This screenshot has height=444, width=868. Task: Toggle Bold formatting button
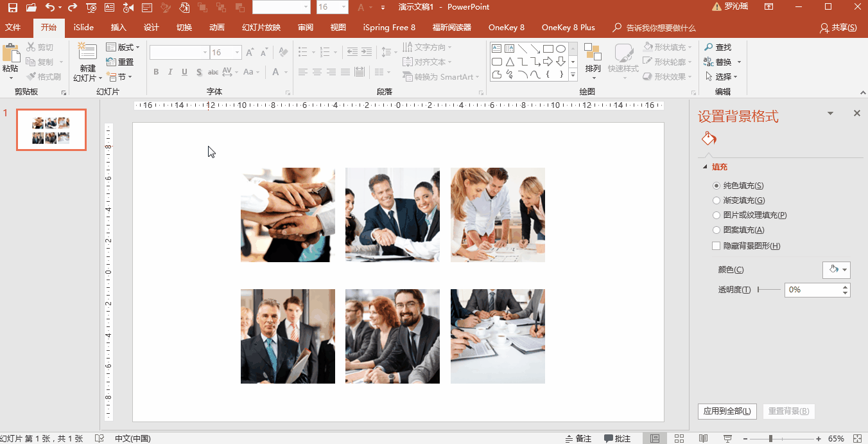tap(156, 72)
